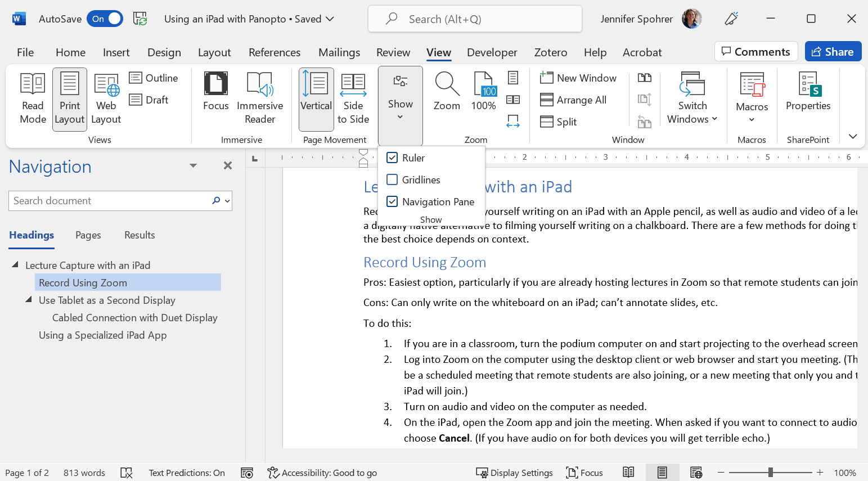Screen dimensions: 868x481
Task: Collapse the Use Tablet as a Second Display heading
Action: tap(29, 299)
